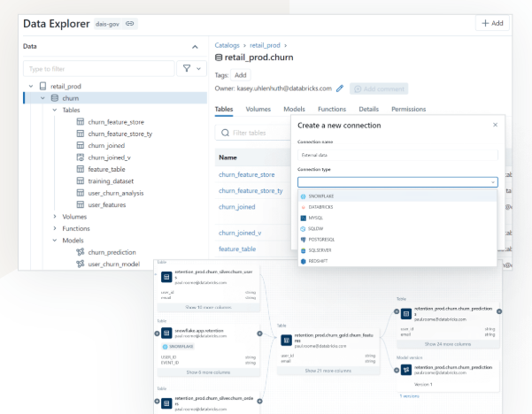532x414 pixels.
Task: Open the Catalogs breadcrumb link
Action: (x=227, y=45)
